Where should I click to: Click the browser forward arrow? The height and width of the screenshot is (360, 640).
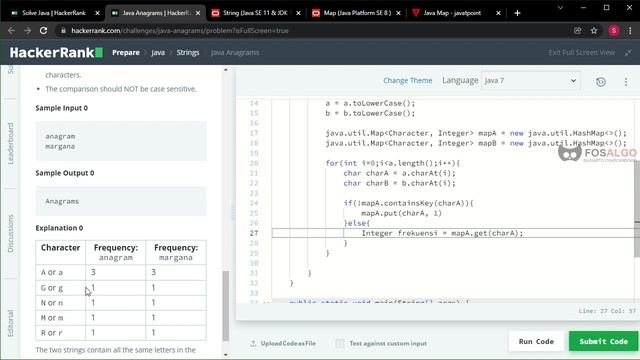click(x=27, y=31)
